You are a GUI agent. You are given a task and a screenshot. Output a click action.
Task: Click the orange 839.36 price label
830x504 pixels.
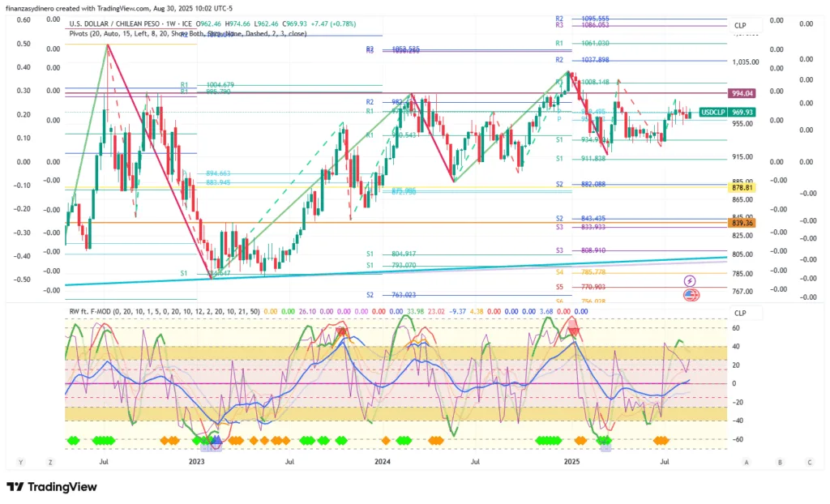point(742,223)
